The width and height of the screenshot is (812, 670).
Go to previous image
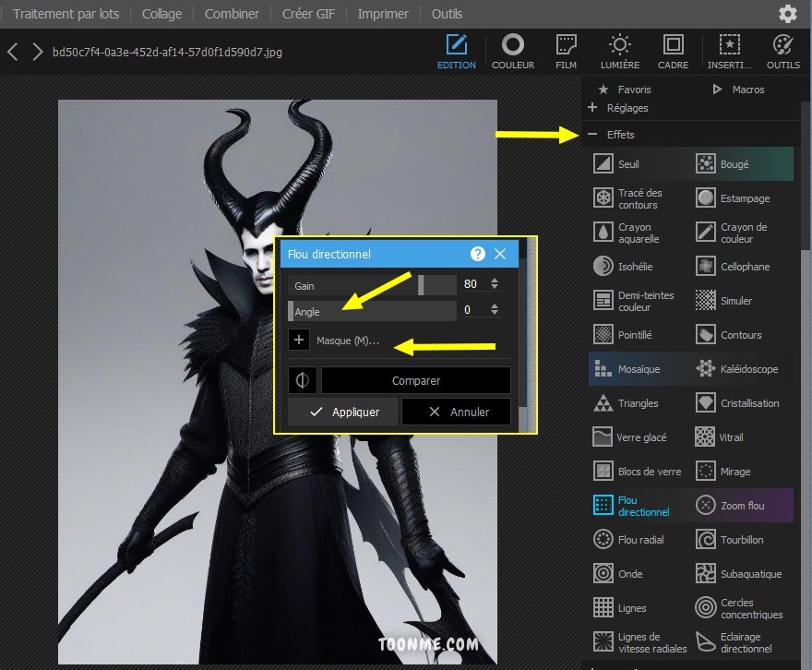(13, 52)
